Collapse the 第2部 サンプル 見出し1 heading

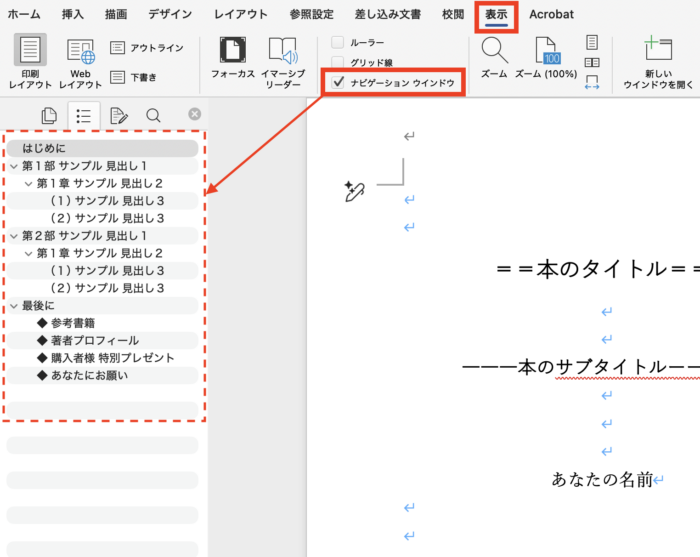pyautogui.click(x=14, y=236)
